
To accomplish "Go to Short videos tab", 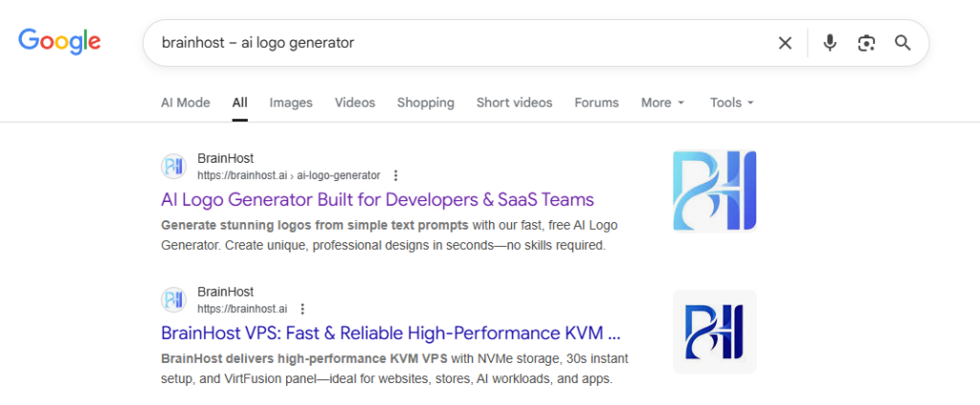I will tap(514, 102).
